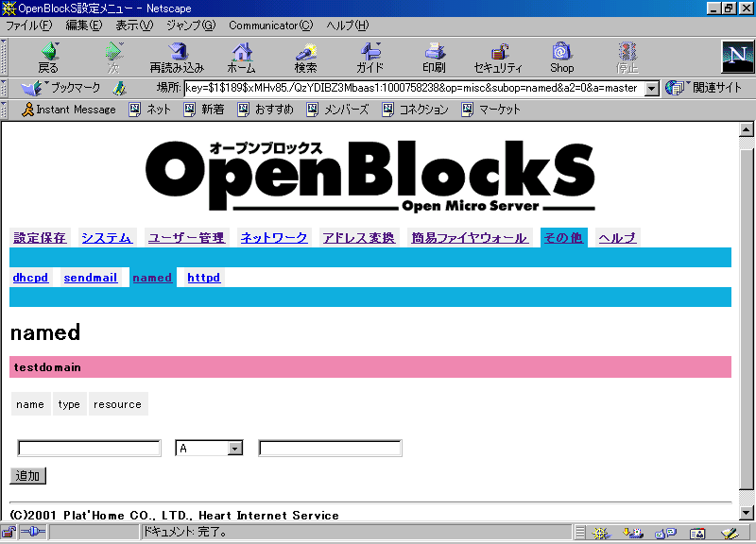Go to Home (ホーム) icon
This screenshot has height=544, width=756.
tap(242, 57)
